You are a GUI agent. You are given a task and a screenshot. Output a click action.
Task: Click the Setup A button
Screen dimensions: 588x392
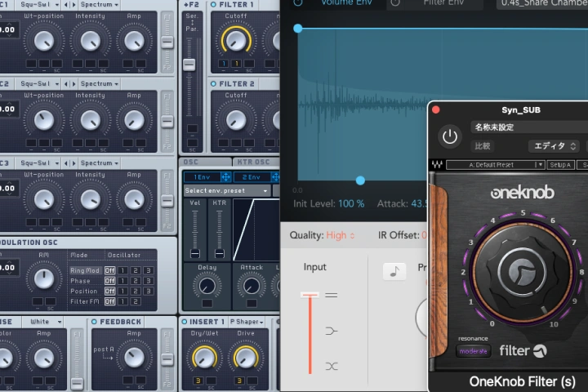[x=560, y=165]
